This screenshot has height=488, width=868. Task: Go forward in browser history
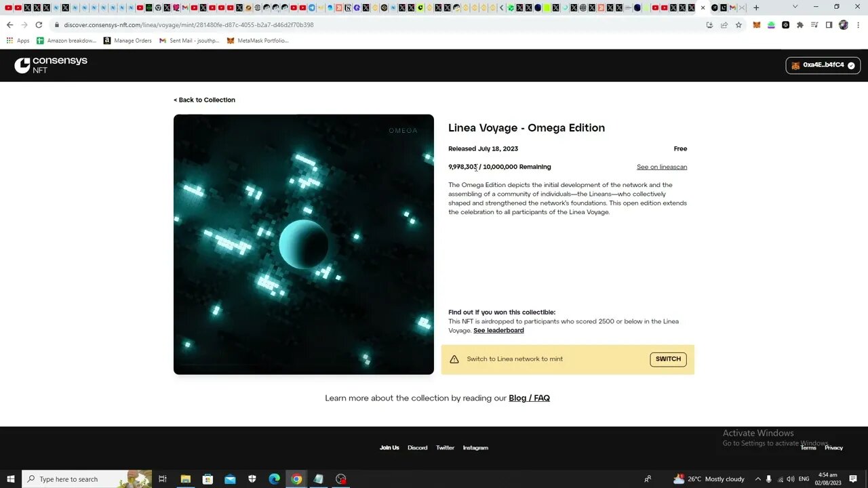(x=24, y=25)
